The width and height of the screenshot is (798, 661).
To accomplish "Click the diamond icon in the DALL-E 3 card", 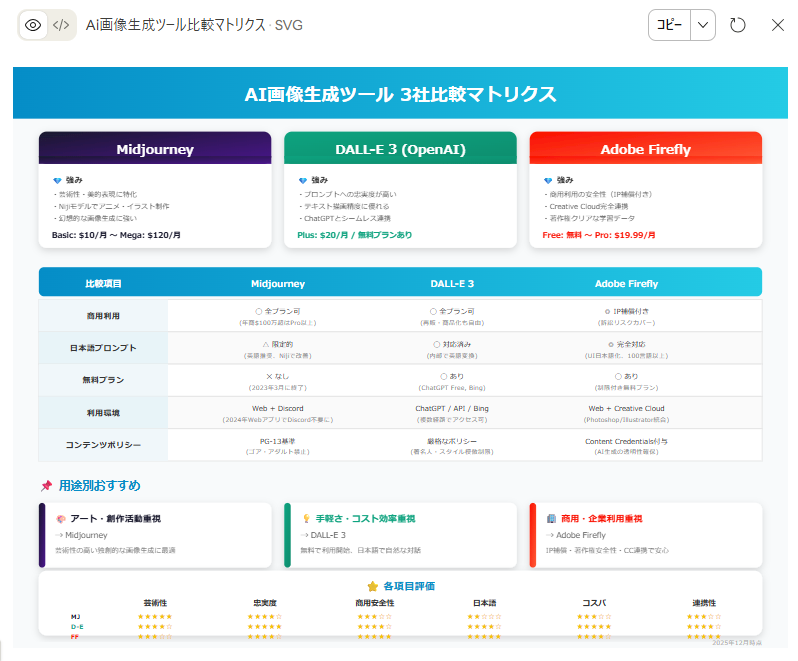I will pyautogui.click(x=303, y=180).
